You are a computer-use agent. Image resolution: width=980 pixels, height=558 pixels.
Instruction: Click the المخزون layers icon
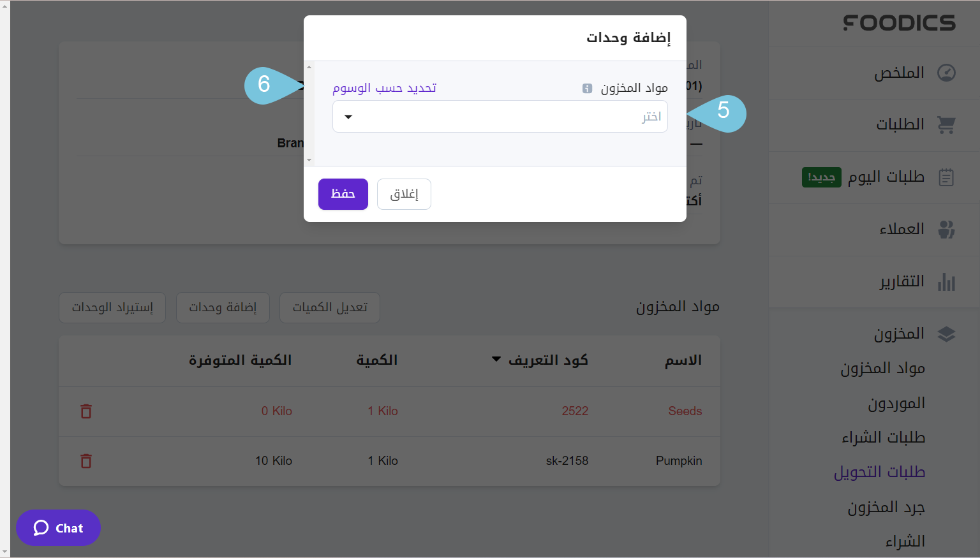tap(947, 334)
